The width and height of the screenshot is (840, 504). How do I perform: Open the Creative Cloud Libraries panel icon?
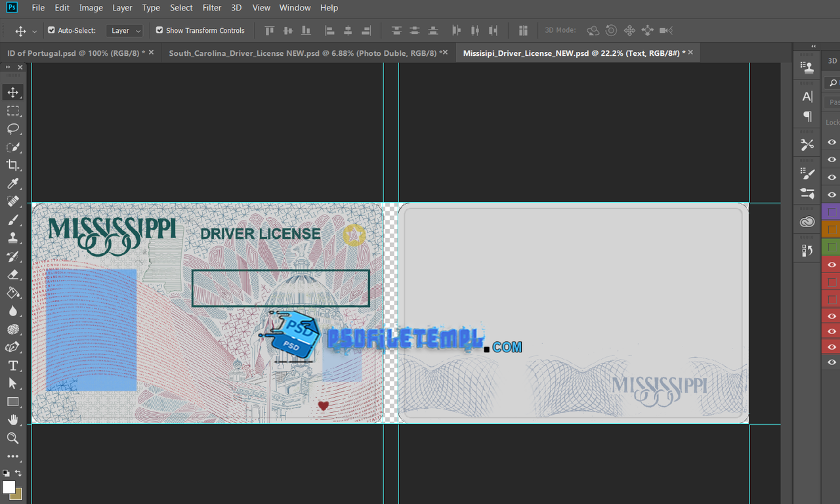tap(807, 222)
